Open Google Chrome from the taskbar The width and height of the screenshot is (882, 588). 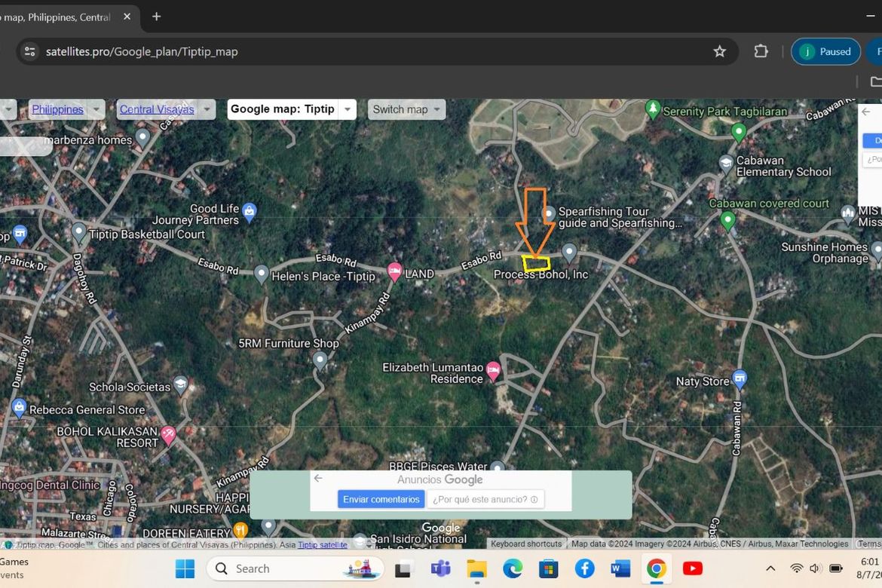(x=657, y=569)
